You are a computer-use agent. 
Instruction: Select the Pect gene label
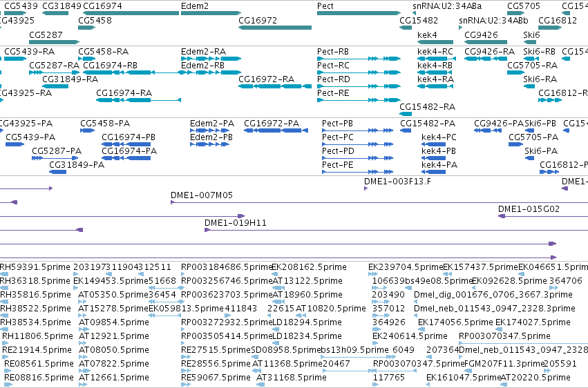(325, 6)
